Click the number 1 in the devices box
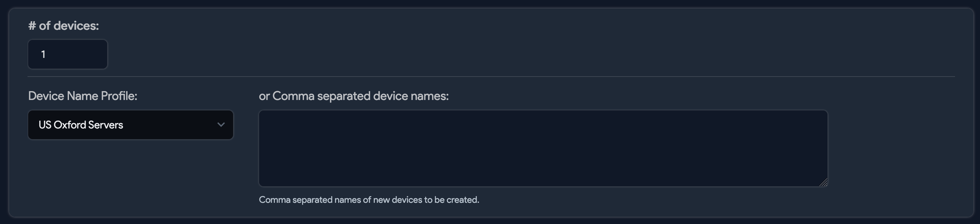The image size is (980, 224). pos(44,54)
